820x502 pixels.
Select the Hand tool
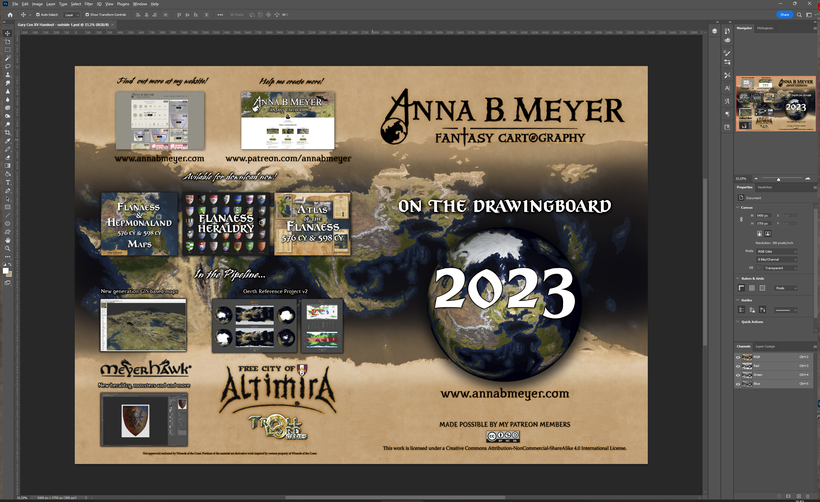(7, 241)
